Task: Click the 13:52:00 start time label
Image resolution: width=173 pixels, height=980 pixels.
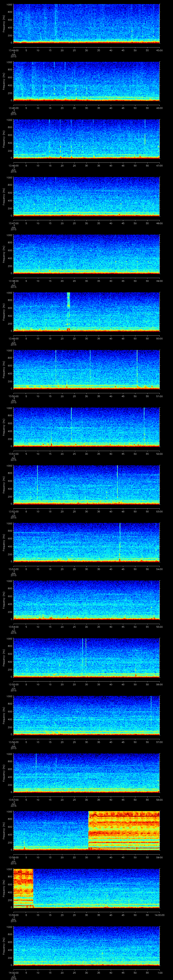Action: [x=13, y=511]
